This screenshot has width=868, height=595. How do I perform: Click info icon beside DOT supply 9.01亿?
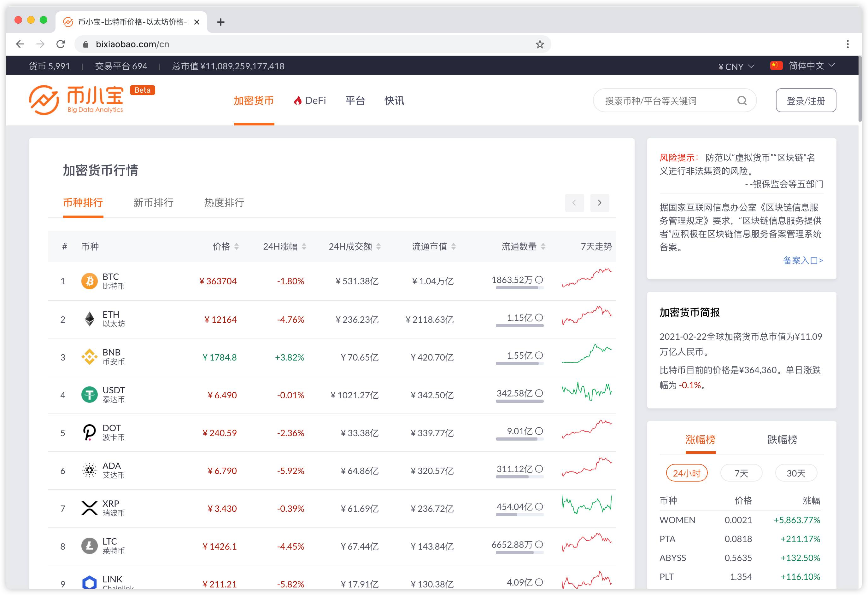click(539, 431)
